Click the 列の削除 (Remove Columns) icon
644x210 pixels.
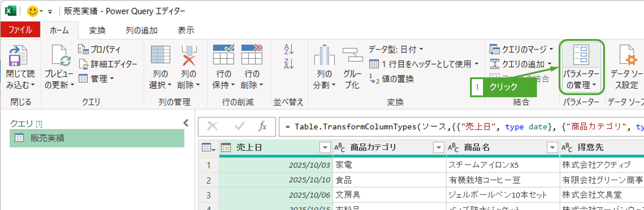[x=188, y=55]
